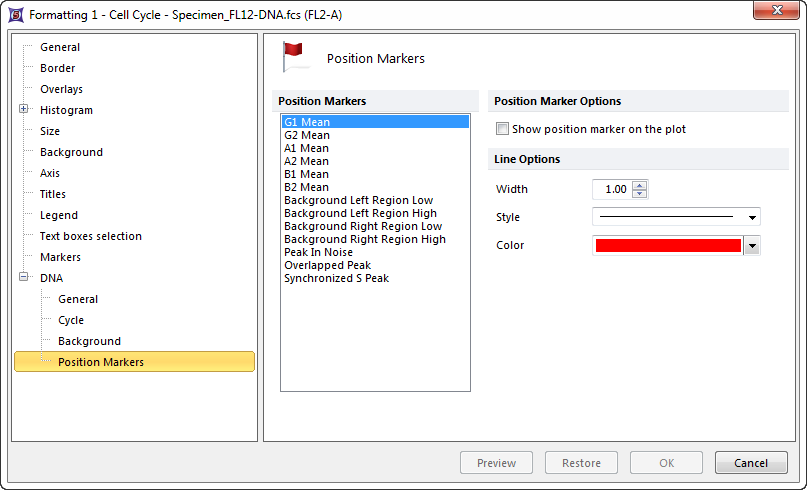Click the application icon in title bar
The height and width of the screenshot is (490, 807).
[x=16, y=15]
